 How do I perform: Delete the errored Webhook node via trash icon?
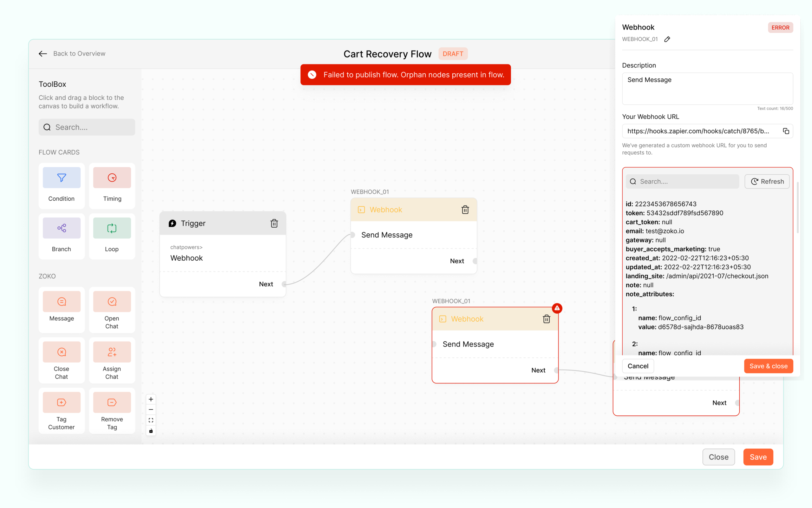click(x=547, y=319)
